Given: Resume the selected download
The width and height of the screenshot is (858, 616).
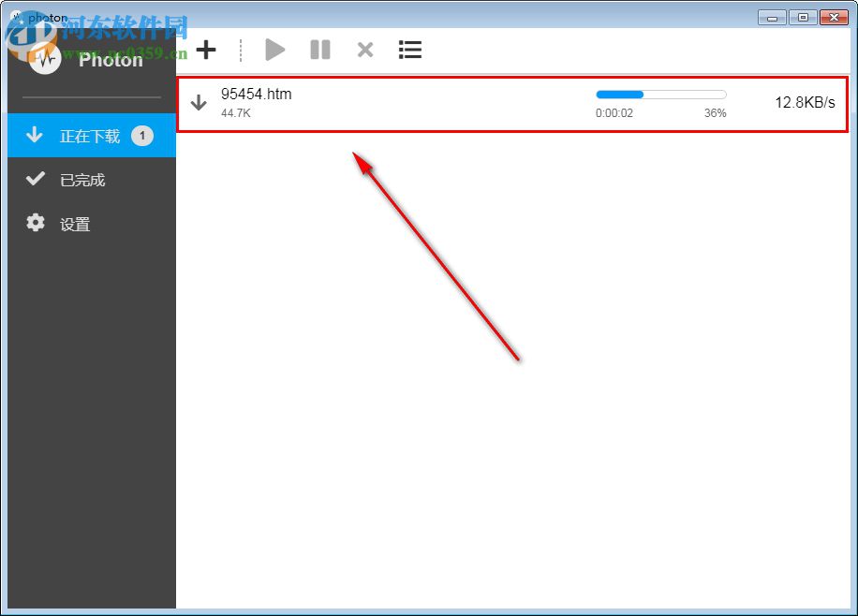Looking at the screenshot, I should [x=274, y=50].
